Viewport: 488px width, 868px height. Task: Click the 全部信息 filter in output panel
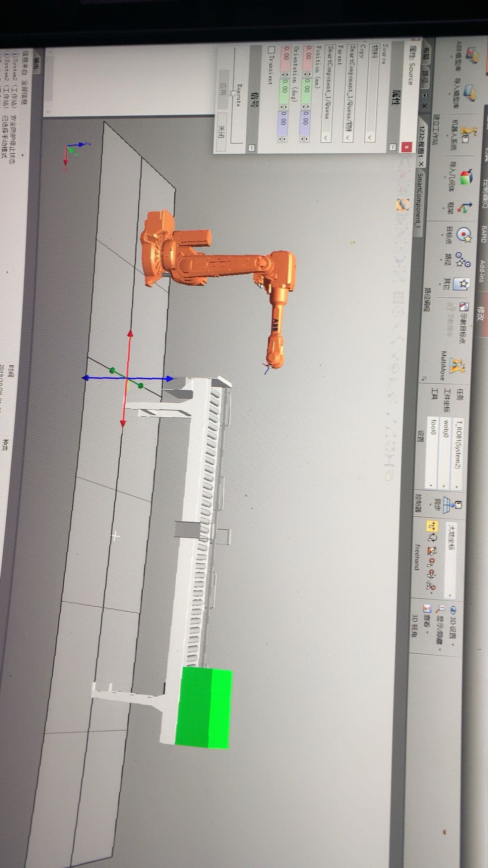coord(25,92)
